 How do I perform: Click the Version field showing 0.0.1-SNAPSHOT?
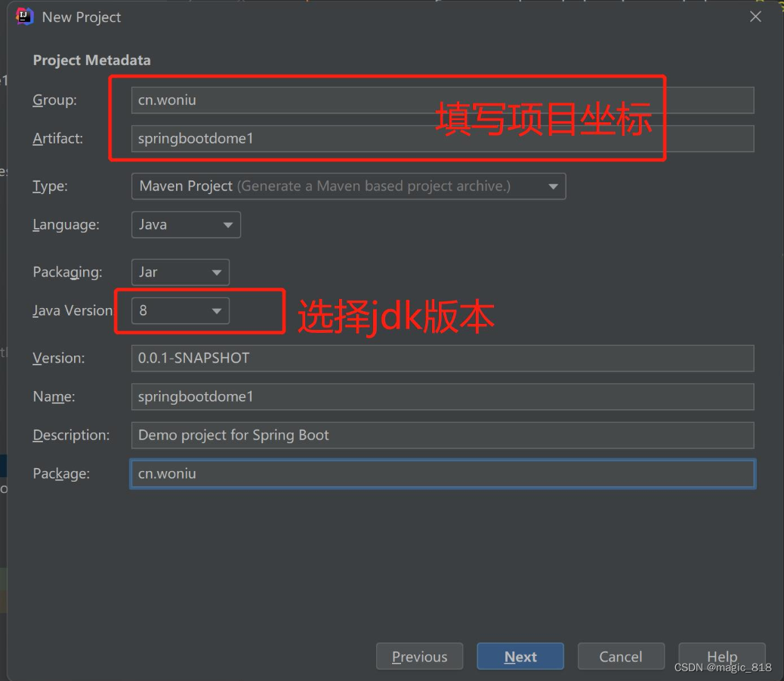click(x=443, y=358)
